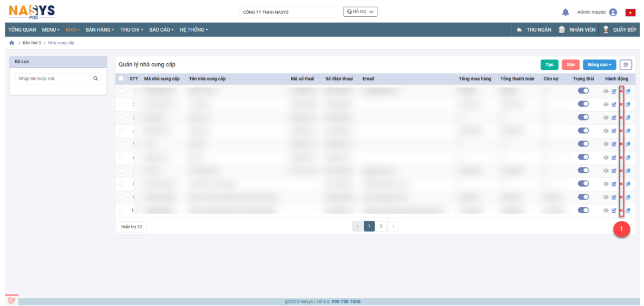Image resolution: width=644 pixels, height=306 pixels.
Task: Open the Hỗ trợ dropdown
Action: pos(360,12)
